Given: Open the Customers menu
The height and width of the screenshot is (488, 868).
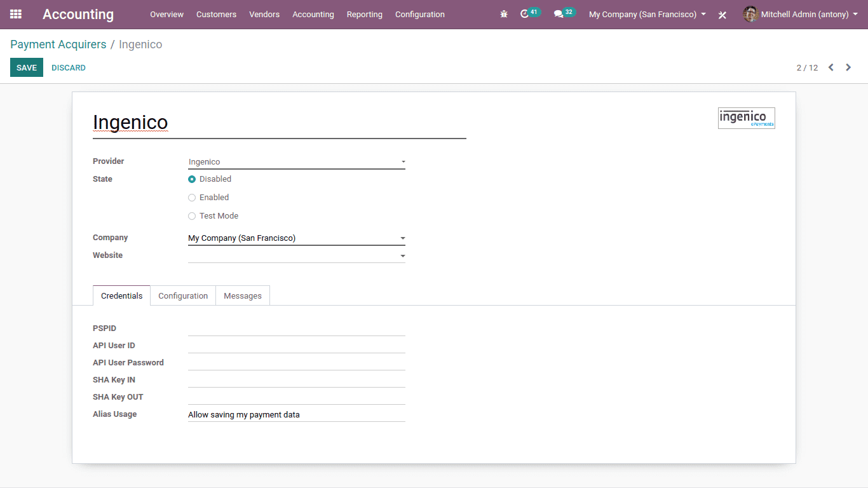Looking at the screenshot, I should click(x=216, y=14).
